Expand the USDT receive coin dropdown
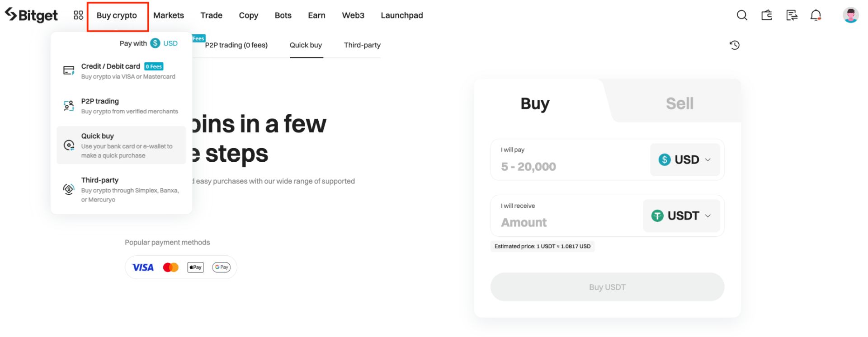This screenshot has height=337, width=868. (681, 216)
